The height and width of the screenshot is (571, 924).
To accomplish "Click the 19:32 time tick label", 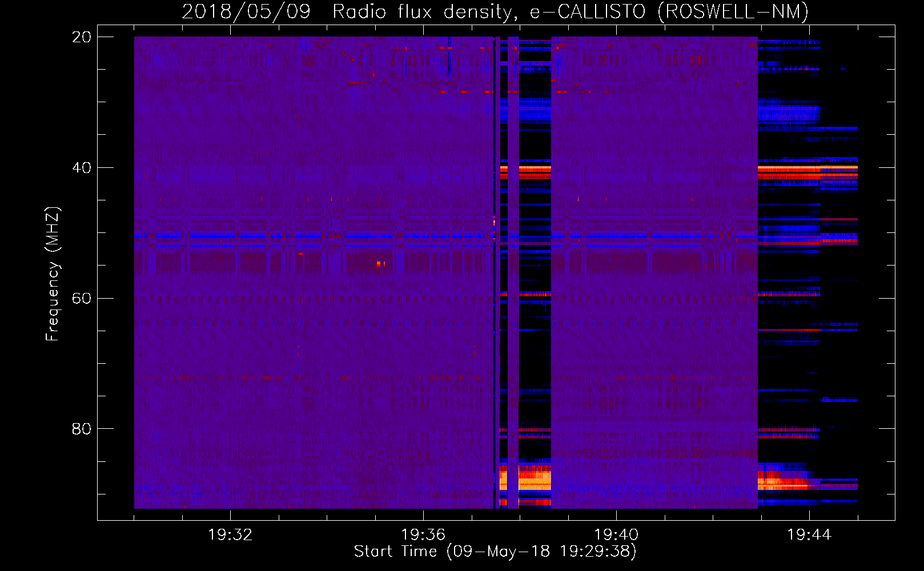I will tap(230, 535).
